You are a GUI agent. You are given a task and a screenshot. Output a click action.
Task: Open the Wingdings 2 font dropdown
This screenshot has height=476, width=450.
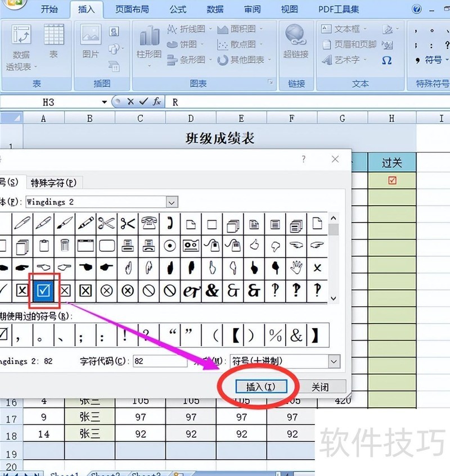coord(172,202)
